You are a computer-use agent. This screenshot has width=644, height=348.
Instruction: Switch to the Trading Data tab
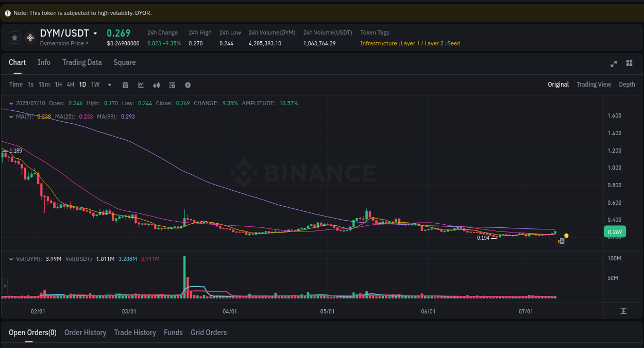[82, 62]
